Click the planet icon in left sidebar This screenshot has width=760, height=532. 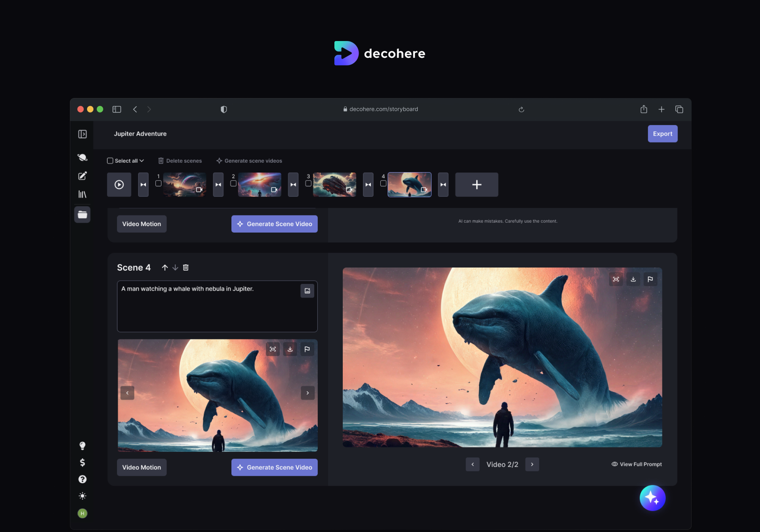coord(82,157)
